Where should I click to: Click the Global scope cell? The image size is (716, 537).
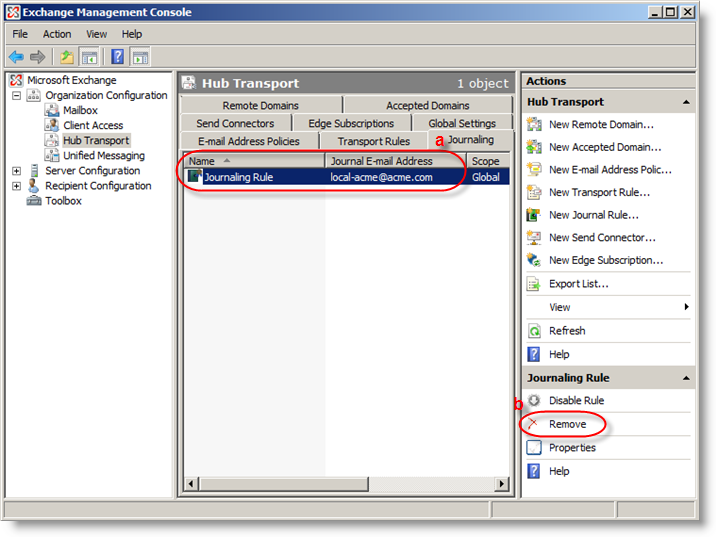[x=486, y=177]
